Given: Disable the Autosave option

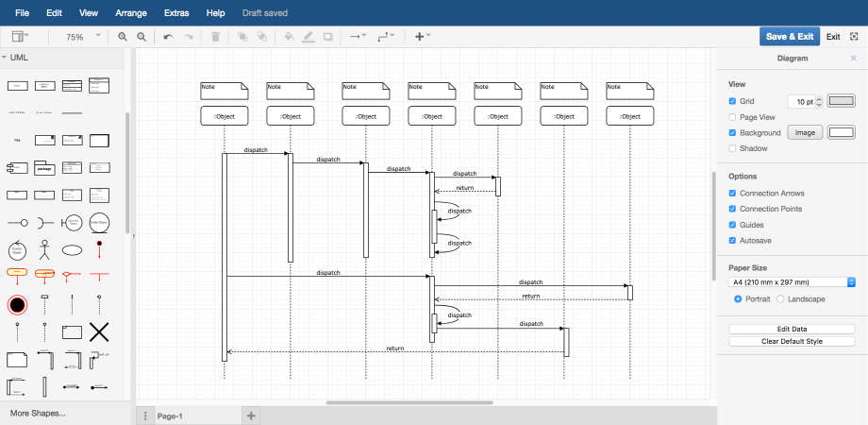Looking at the screenshot, I should point(733,241).
